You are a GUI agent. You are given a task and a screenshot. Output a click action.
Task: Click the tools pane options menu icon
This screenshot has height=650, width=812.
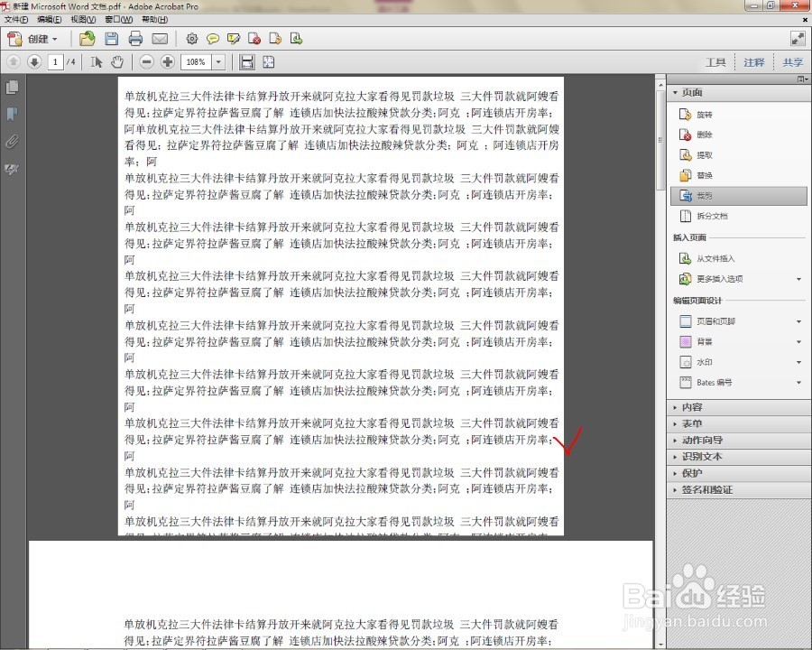(803, 79)
